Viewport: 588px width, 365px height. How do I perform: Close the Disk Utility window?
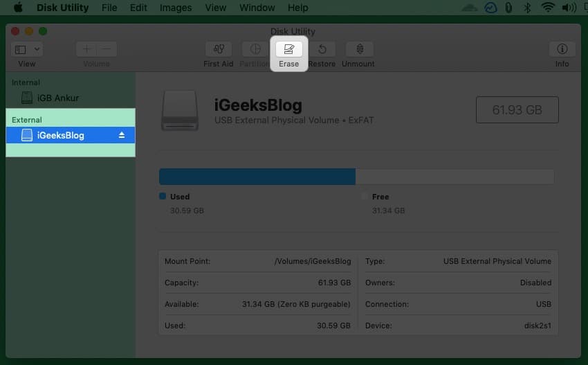[x=15, y=31]
